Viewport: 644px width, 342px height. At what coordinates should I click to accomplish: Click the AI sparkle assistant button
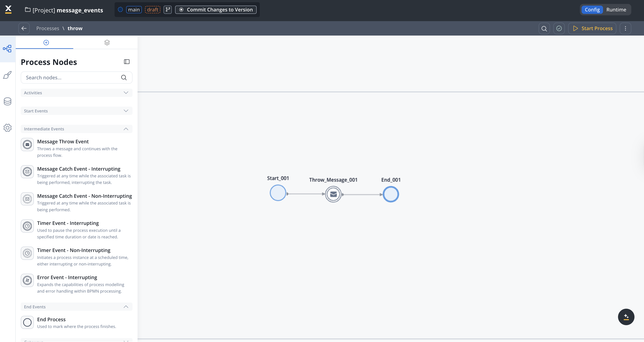(626, 317)
